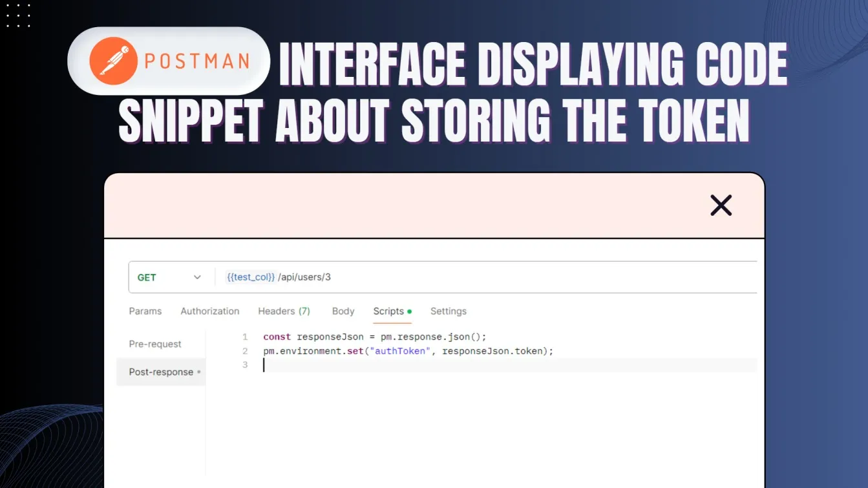
Task: Click code line 1 with responseJson declaration
Action: (x=375, y=337)
